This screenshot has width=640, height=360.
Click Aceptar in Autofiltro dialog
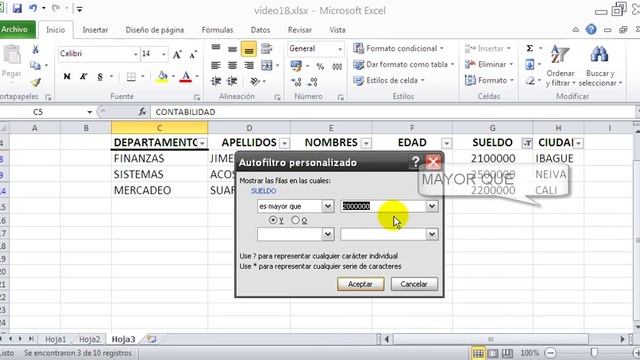click(x=360, y=284)
